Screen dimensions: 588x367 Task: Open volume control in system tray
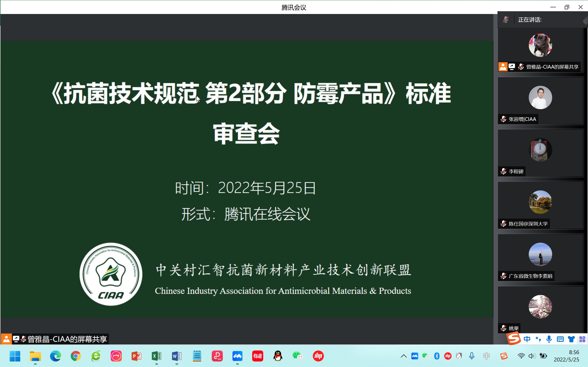(x=532, y=356)
